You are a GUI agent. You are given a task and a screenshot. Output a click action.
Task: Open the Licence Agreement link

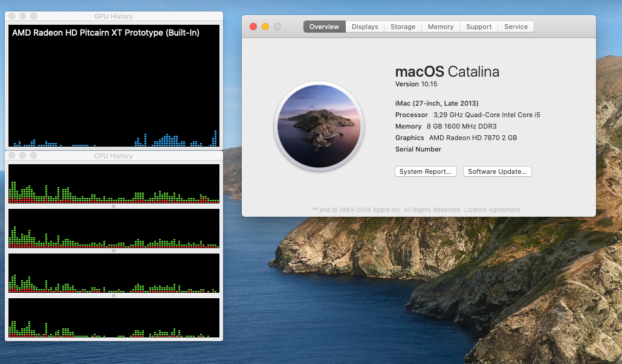[x=491, y=210]
